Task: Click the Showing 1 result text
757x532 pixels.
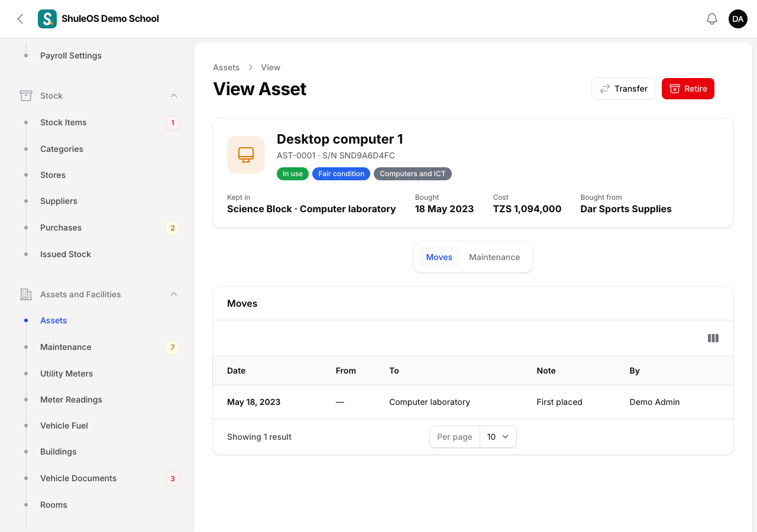Action: tap(259, 437)
